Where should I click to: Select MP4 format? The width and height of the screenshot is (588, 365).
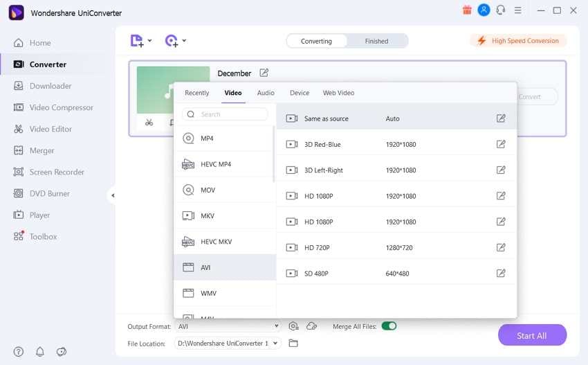pos(225,139)
